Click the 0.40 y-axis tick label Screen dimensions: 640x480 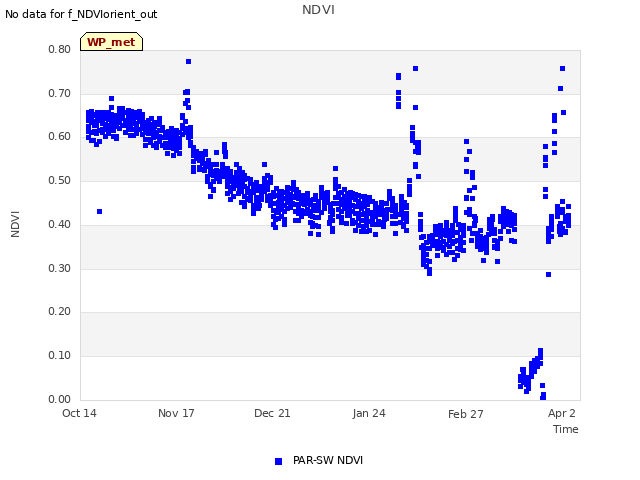click(60, 224)
